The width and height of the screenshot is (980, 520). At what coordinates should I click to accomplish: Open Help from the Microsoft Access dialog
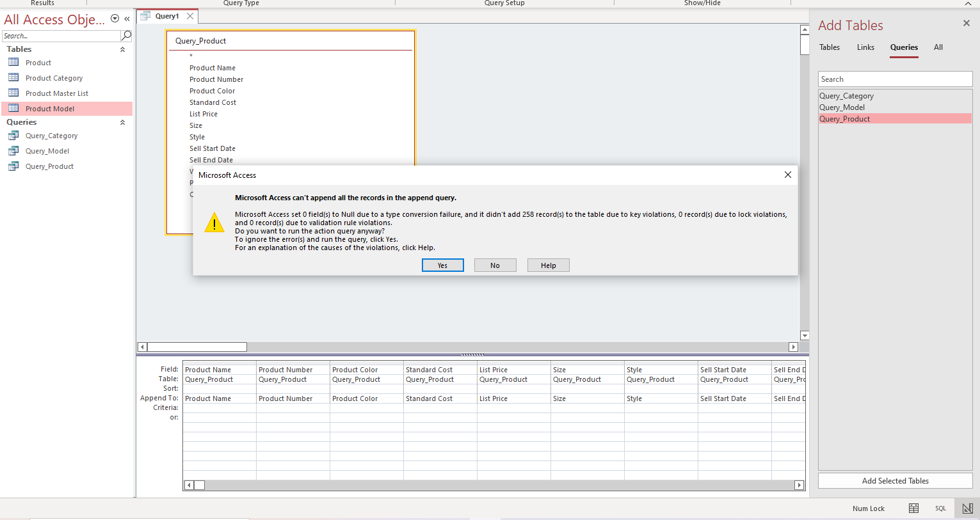tap(548, 264)
